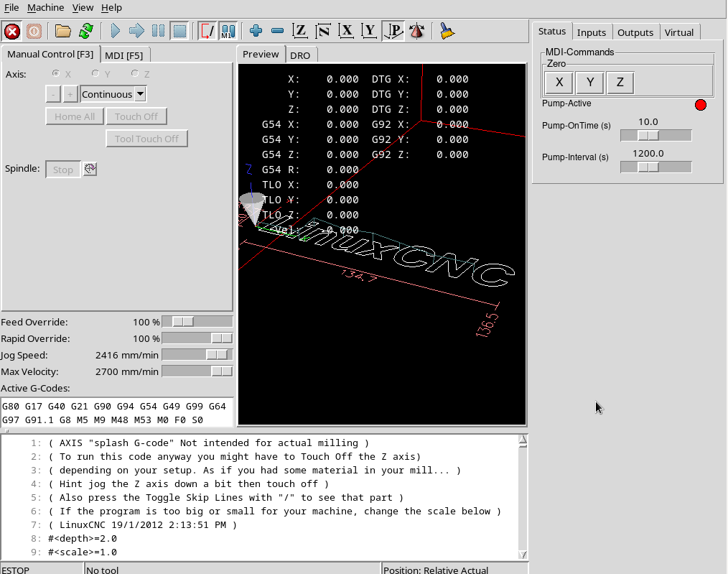Stop program execution icon
The width and height of the screenshot is (728, 574).
[179, 32]
